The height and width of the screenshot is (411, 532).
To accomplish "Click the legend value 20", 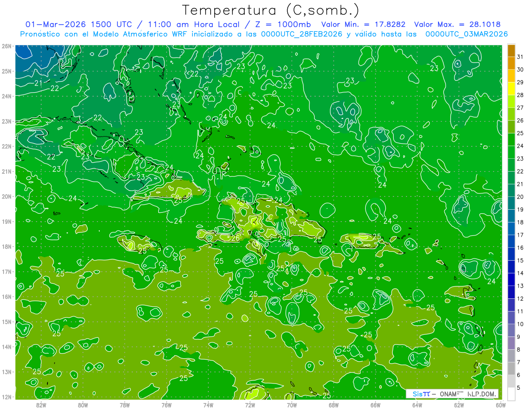I will 520,197.
